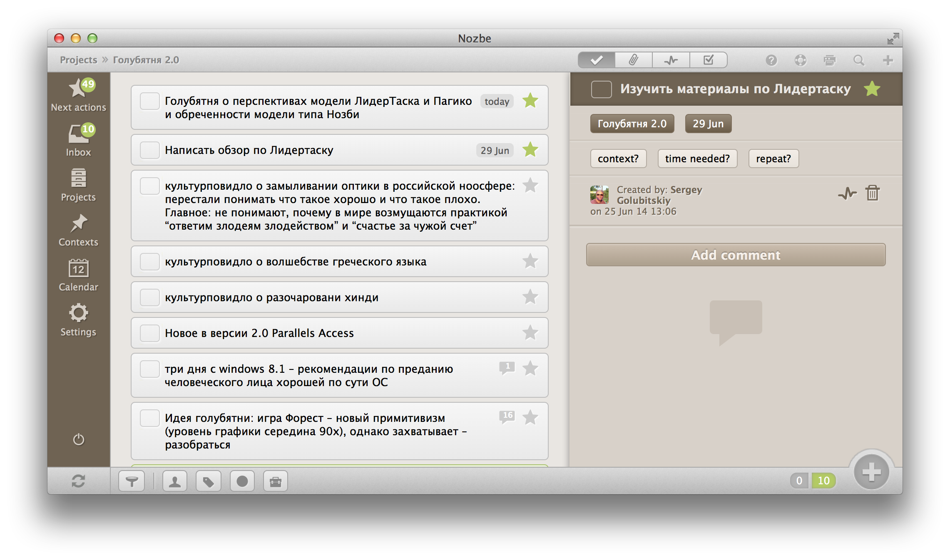Check off 'Написать обзор по Лидертаску' task
Screen dimensions: 950x560
(x=149, y=150)
